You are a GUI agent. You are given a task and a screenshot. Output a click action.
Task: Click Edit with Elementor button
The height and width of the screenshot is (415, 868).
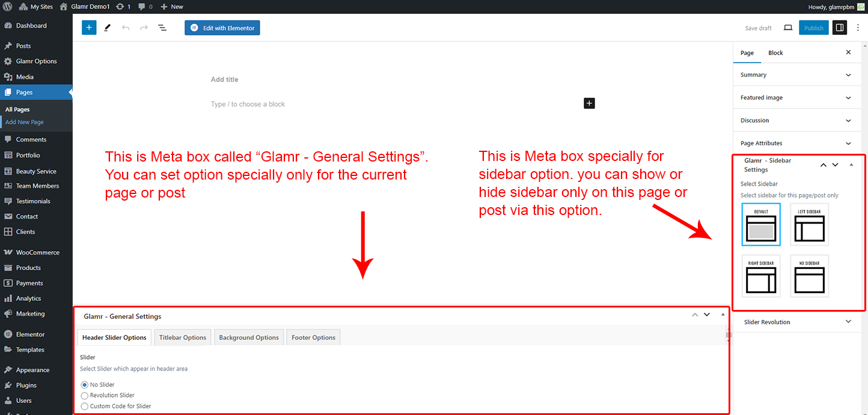[222, 28]
